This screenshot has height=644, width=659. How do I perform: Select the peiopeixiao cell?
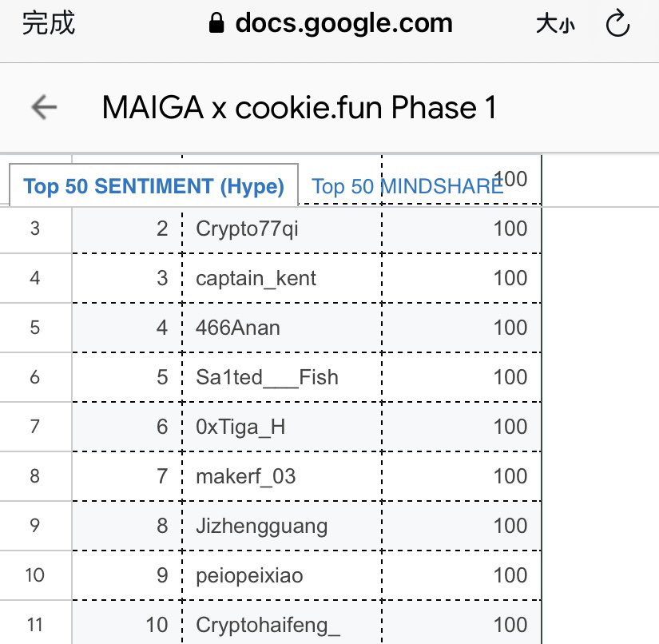point(282,575)
